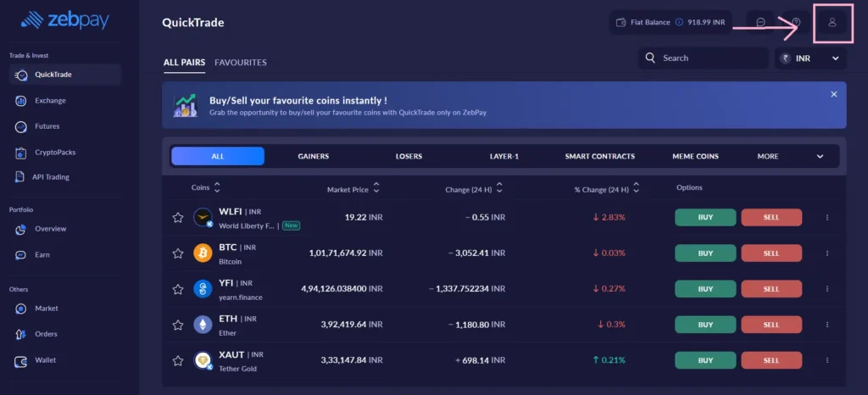868x395 pixels.
Task: Favourite BTC with the star
Action: point(178,253)
